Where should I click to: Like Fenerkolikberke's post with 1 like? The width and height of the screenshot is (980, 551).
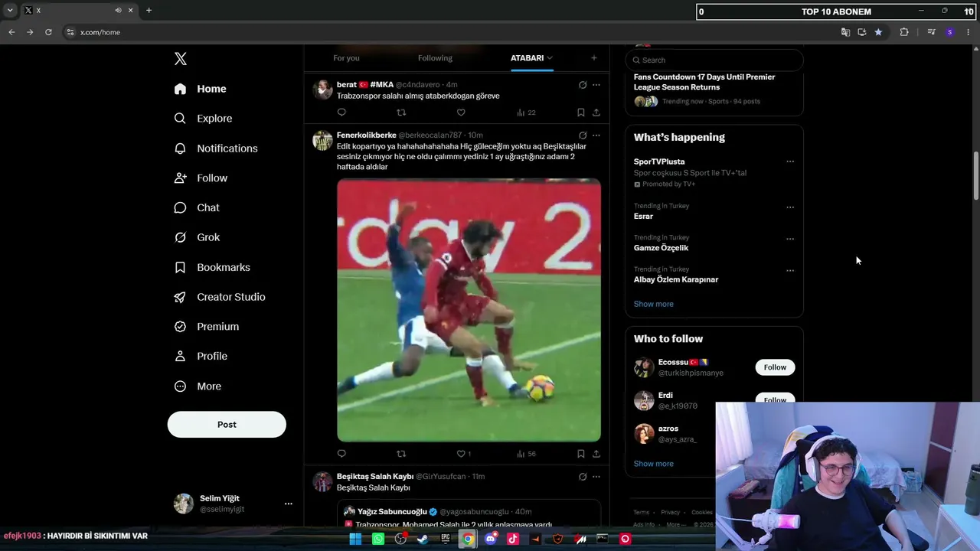click(463, 454)
